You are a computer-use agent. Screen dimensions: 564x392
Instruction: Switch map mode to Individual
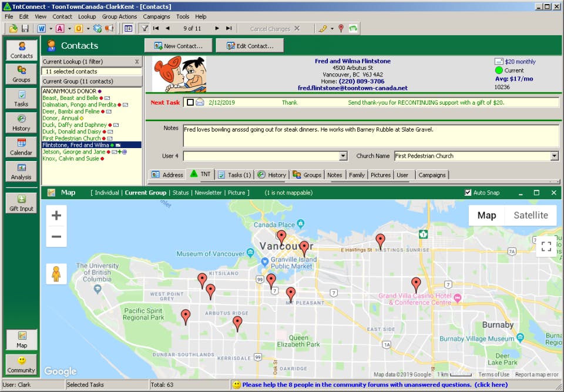pos(107,193)
